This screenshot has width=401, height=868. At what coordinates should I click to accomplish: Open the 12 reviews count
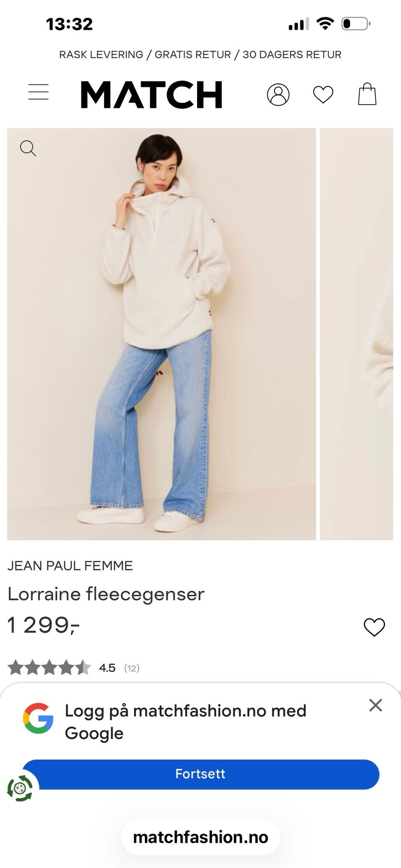132,668
